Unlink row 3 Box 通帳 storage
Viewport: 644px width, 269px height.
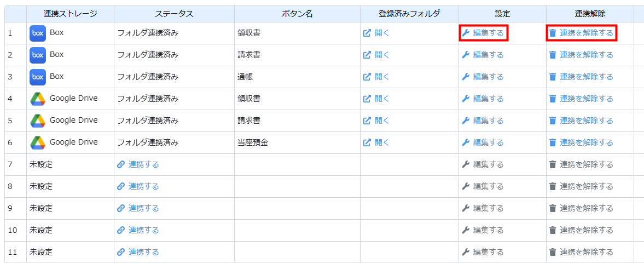pos(582,77)
